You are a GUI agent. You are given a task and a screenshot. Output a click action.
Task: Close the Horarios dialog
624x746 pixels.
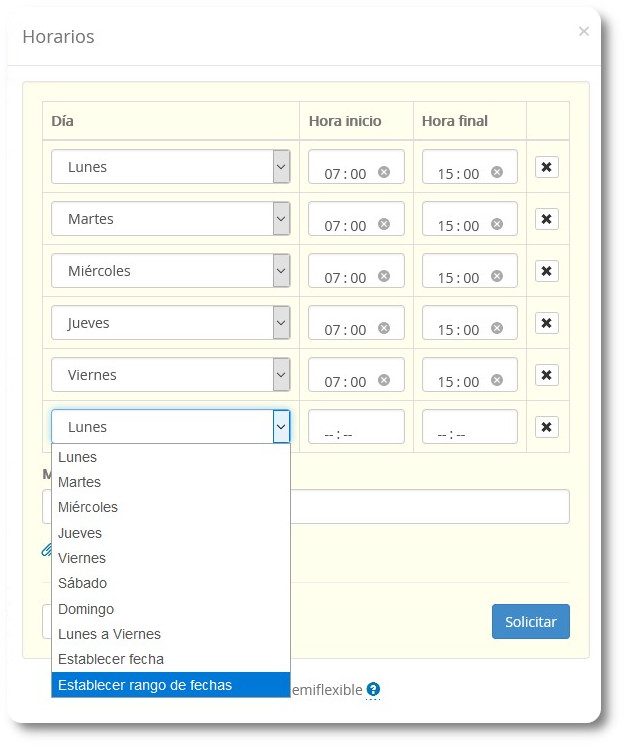[584, 31]
